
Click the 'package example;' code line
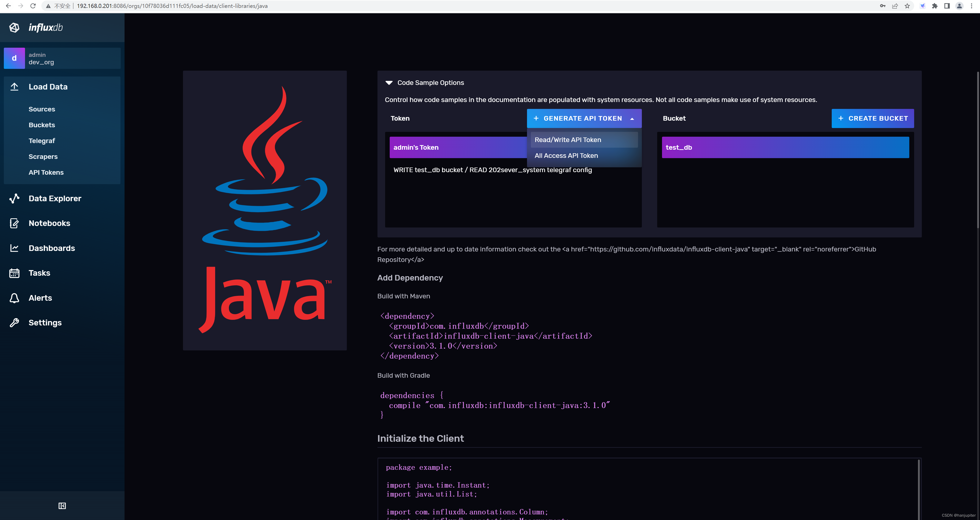pyautogui.click(x=419, y=467)
